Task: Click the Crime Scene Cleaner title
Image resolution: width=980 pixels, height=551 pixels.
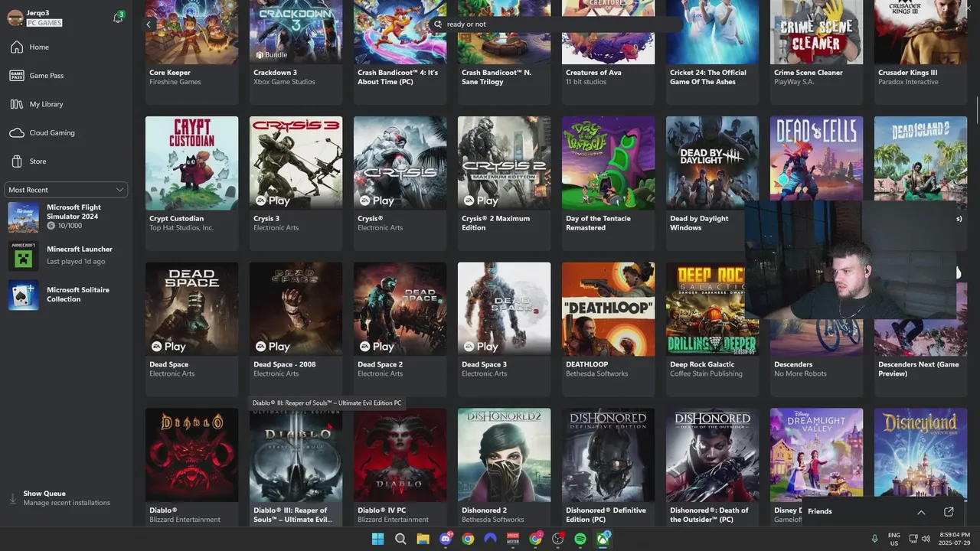Action: 808,73
